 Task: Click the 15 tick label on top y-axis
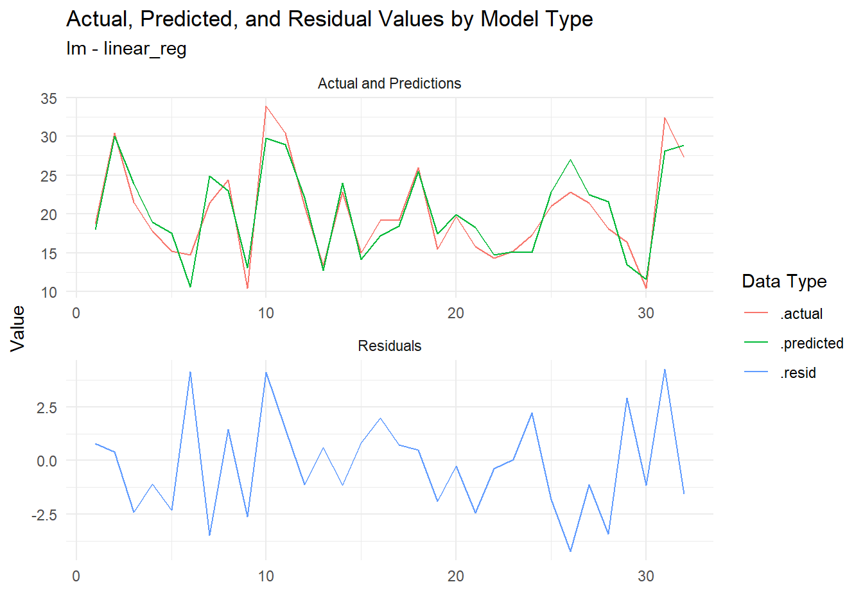tap(49, 253)
